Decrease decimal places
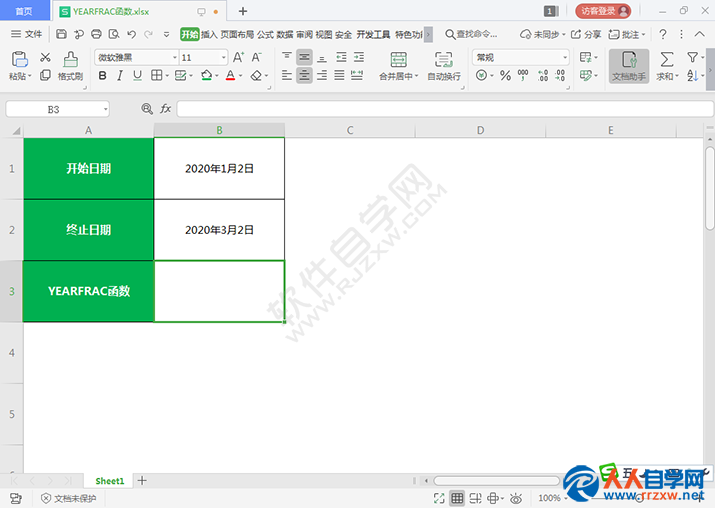Viewport: 715px width, 508px height. tap(560, 75)
